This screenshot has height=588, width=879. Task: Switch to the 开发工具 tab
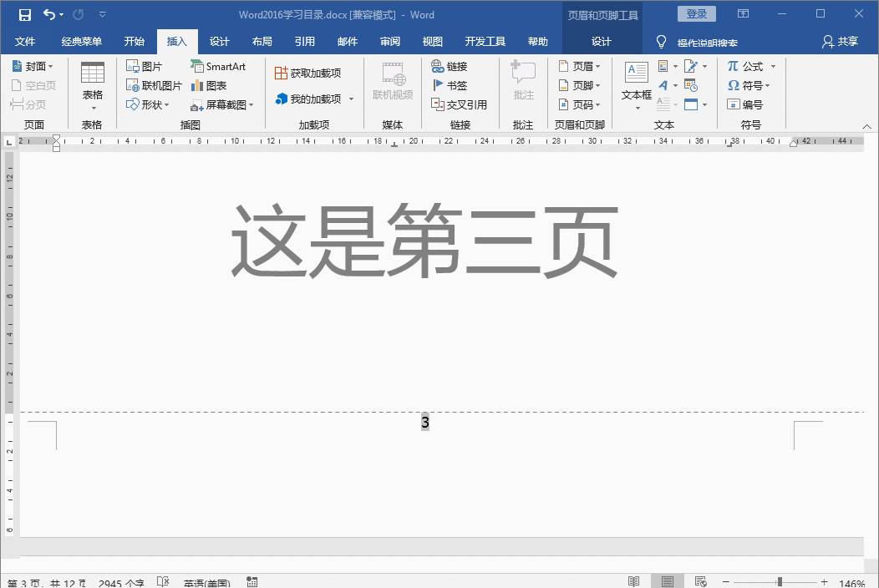pyautogui.click(x=485, y=42)
